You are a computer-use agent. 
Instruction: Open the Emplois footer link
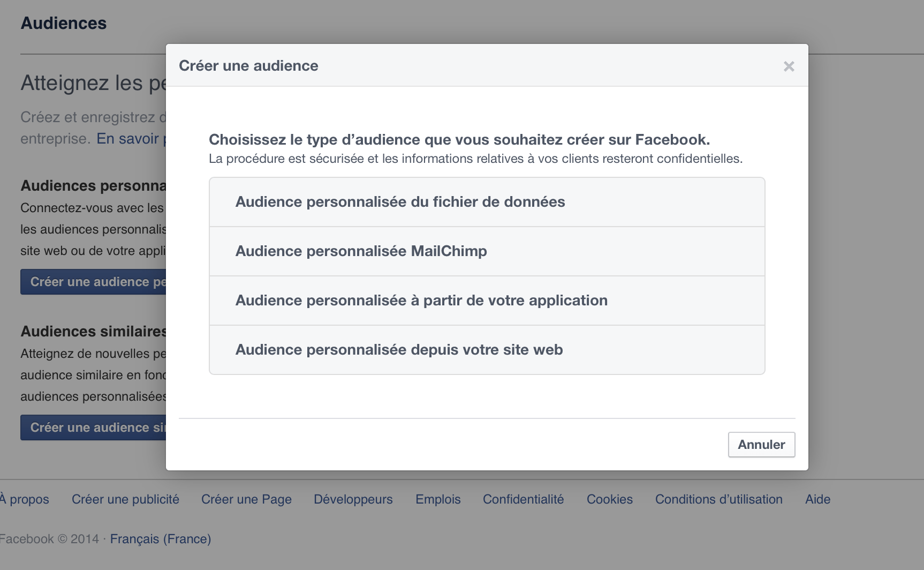pos(438,499)
